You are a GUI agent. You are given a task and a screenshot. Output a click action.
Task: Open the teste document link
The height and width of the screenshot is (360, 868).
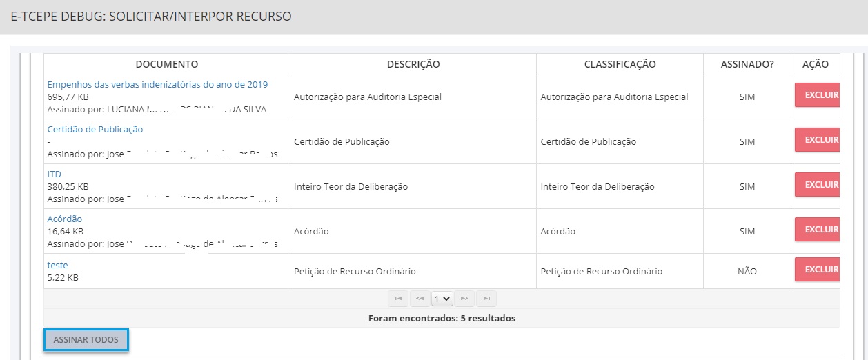coord(57,265)
